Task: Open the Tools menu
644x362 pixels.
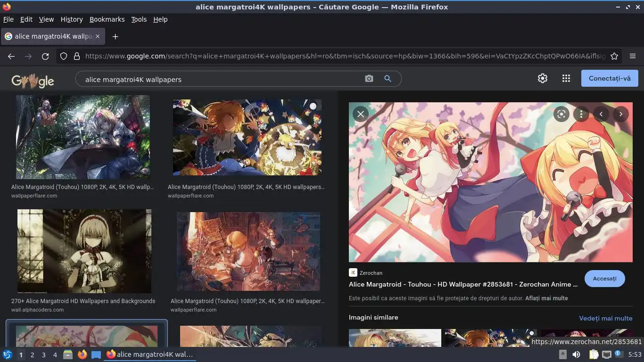Action: click(139, 19)
